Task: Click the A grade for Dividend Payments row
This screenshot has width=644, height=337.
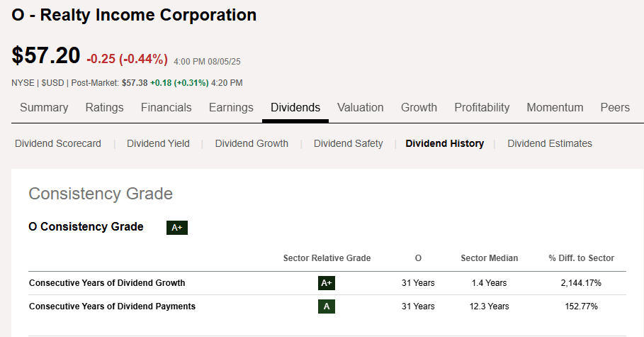Action: pos(327,306)
